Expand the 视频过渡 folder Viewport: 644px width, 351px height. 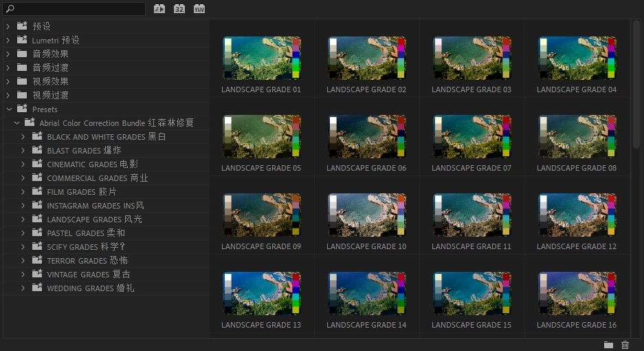pos(8,95)
